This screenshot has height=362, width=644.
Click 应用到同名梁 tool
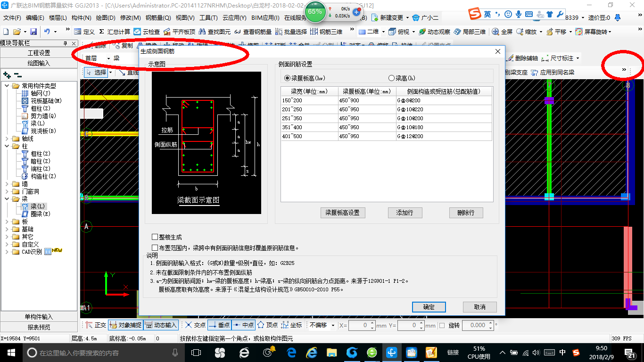click(552, 73)
